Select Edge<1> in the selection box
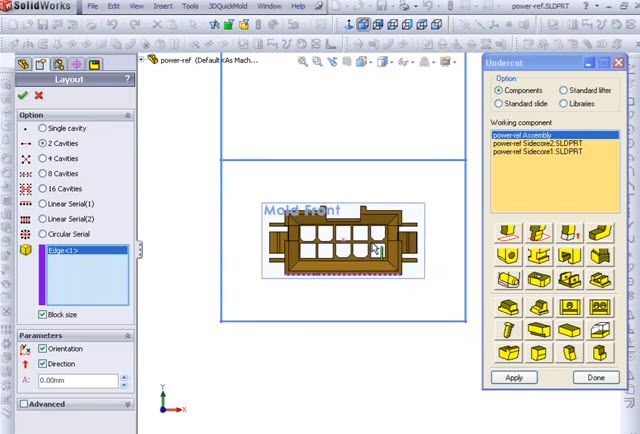Screen dimensions: 640x434 point(87,250)
